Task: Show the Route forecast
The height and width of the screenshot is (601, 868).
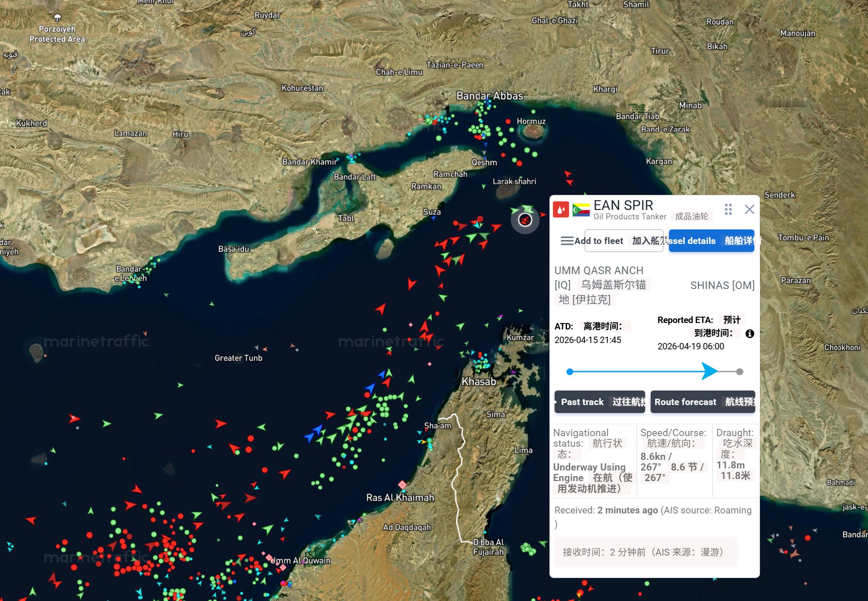Action: (703, 402)
